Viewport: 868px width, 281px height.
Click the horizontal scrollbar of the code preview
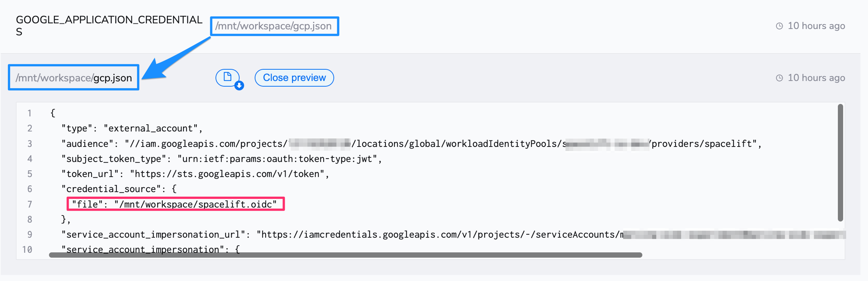tap(345, 255)
